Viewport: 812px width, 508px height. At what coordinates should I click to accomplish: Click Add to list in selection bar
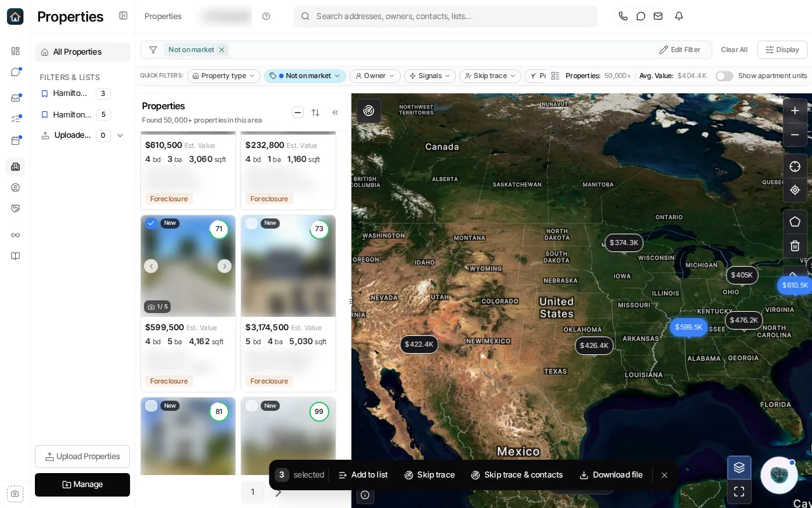click(363, 475)
